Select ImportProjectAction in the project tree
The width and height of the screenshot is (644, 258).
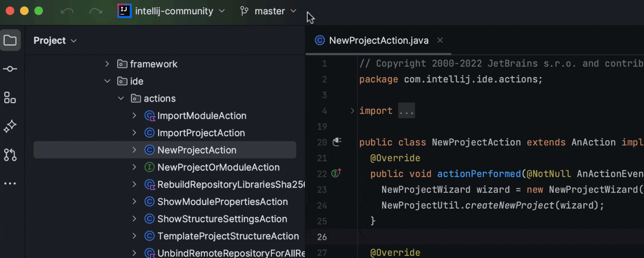[x=201, y=133]
